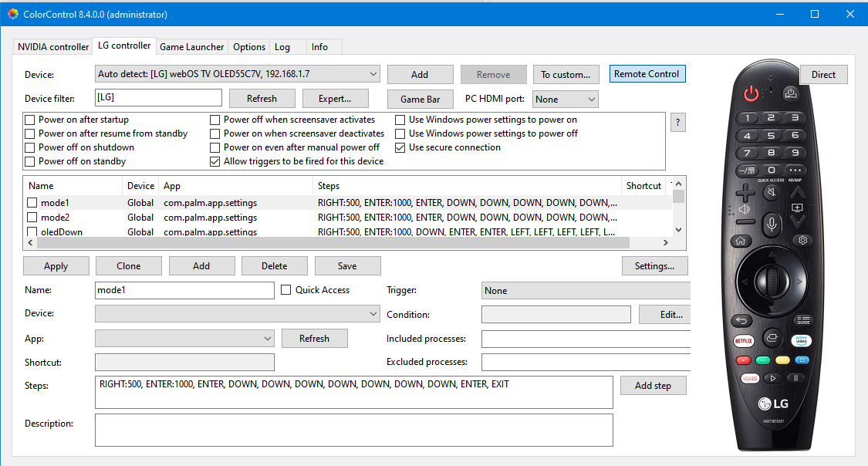
Task: Click the Add step button
Action: pyautogui.click(x=654, y=386)
